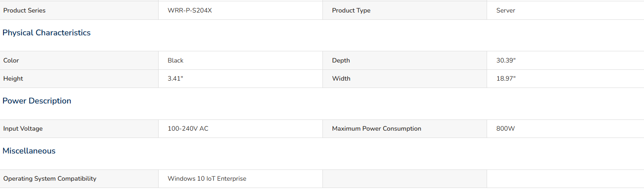The image size is (644, 191).
Task: Click the Depth specification label
Action: point(341,60)
